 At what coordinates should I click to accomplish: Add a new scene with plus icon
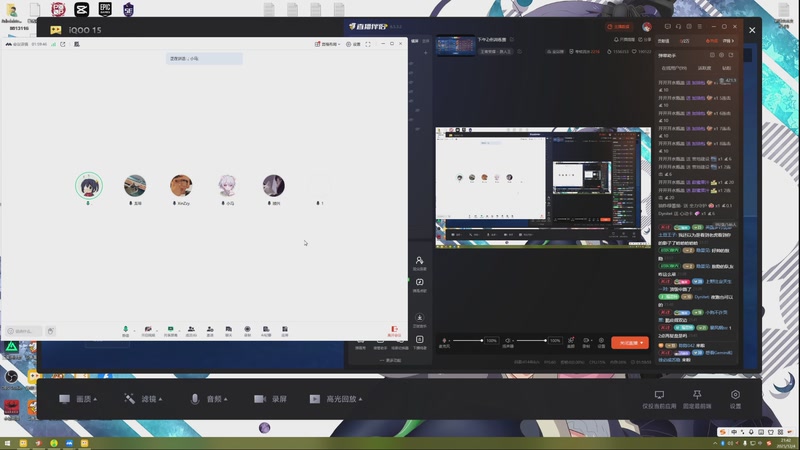(426, 53)
